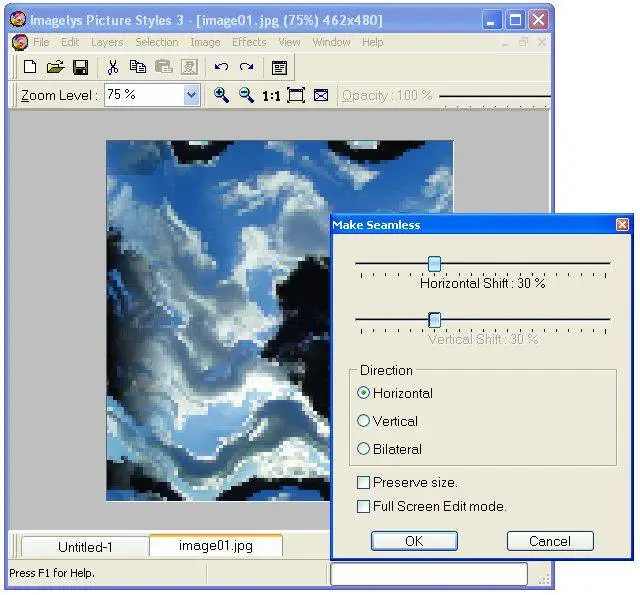
Task: Click the cloud image on the canvas
Action: (x=218, y=320)
